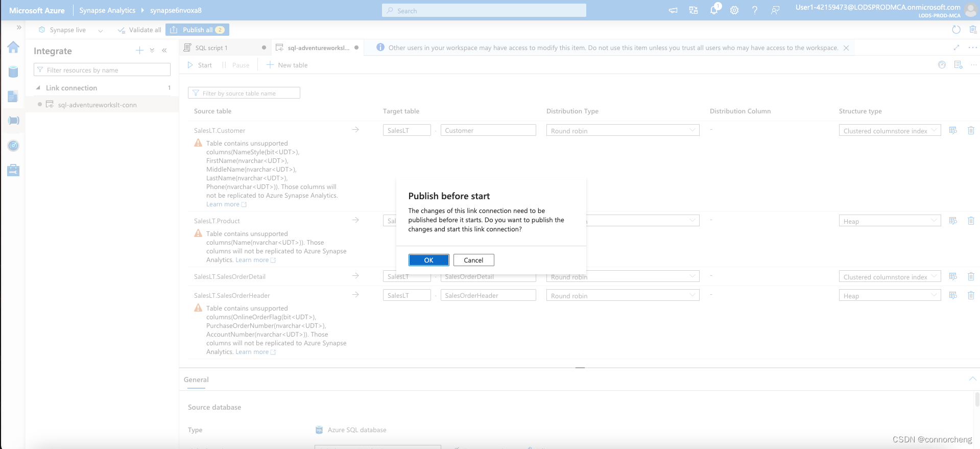Open the Develop hub document icon
Image resolution: width=980 pixels, height=449 pixels.
coord(13,96)
